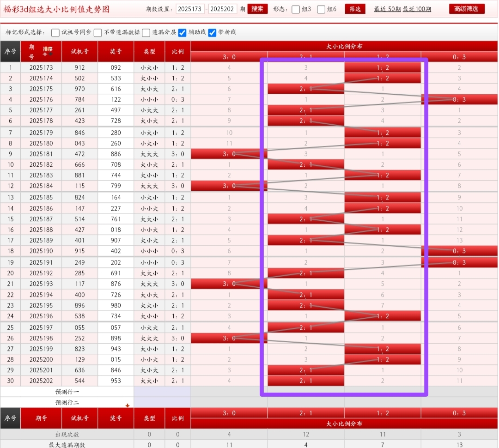
Task: Tick the 组6 form checkbox
Action: pyautogui.click(x=321, y=9)
